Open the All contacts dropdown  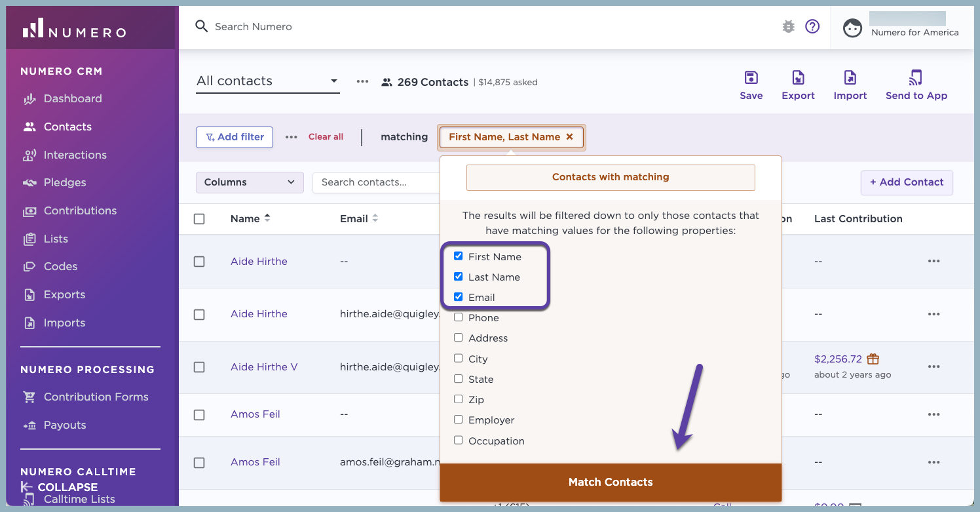[268, 81]
